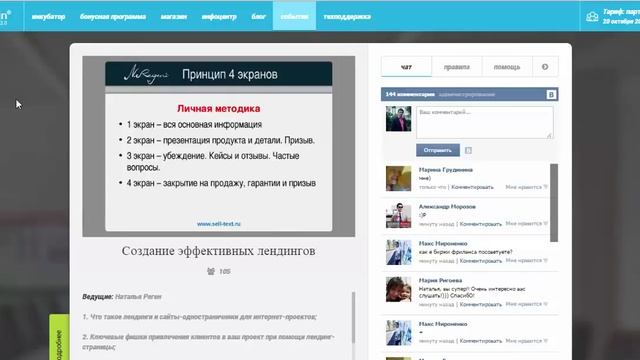Open Марина Грудинина profile name
This screenshot has height=360, width=640.
pyautogui.click(x=446, y=170)
